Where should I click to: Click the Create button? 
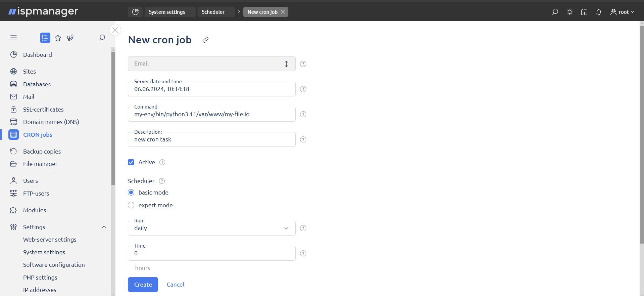pos(143,285)
